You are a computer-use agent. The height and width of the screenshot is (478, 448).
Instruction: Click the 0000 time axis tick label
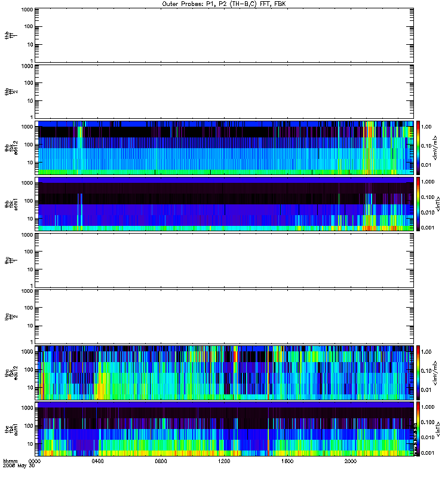(x=35, y=461)
